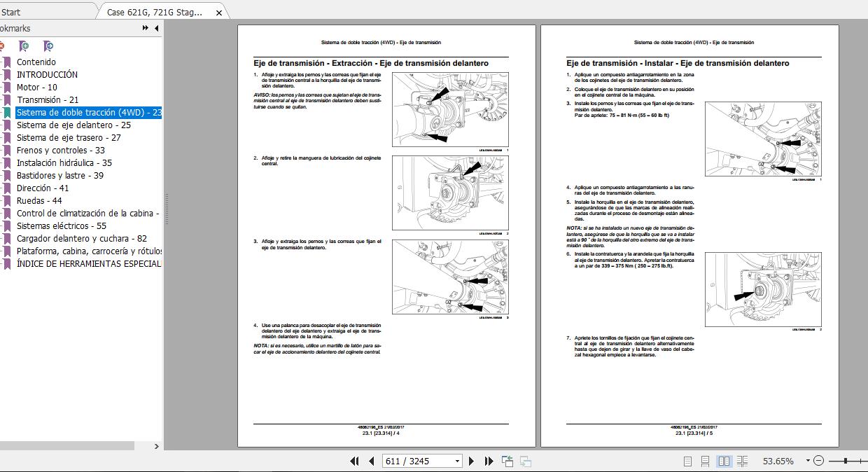Viewport: 868px width, 472px height.
Task: Go to the first page
Action: click(x=355, y=461)
